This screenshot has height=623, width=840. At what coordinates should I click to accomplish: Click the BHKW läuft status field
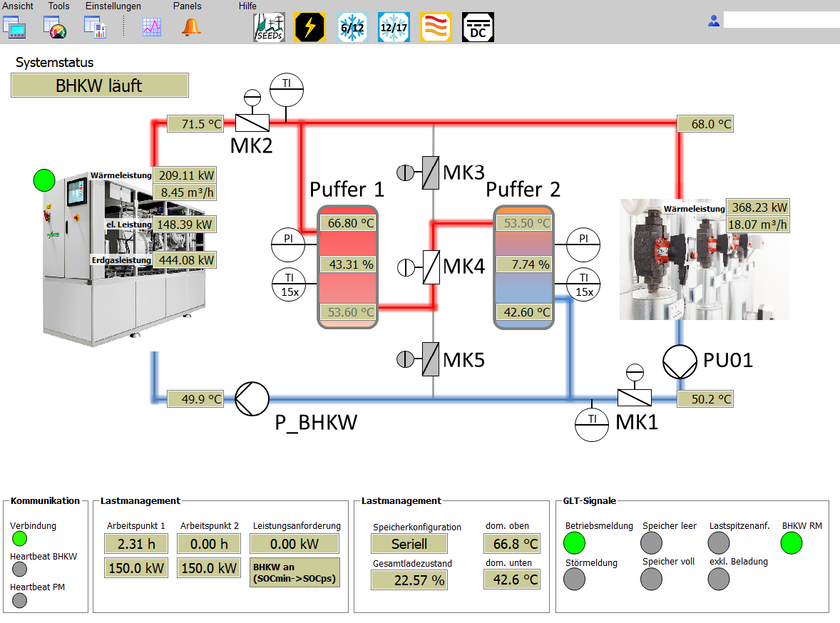(x=100, y=85)
